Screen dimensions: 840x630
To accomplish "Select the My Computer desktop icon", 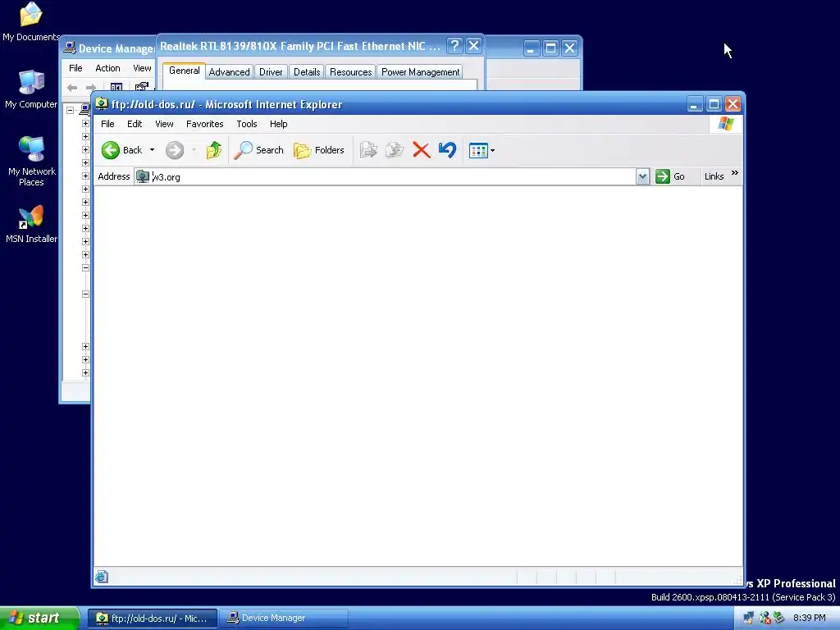I will point(31,89).
